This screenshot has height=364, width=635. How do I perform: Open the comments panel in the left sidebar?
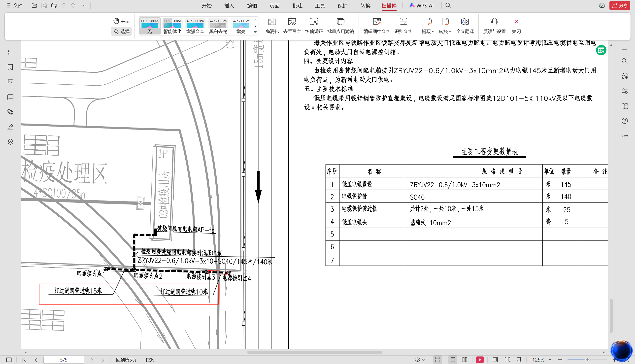pyautogui.click(x=10, y=97)
